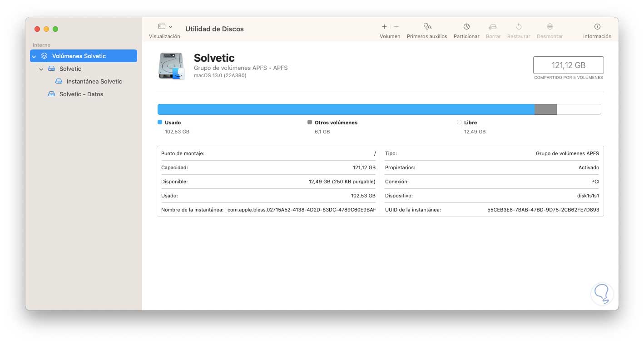Click the macOS 13.0 (22A380) version text
644x344 pixels.
click(220, 75)
